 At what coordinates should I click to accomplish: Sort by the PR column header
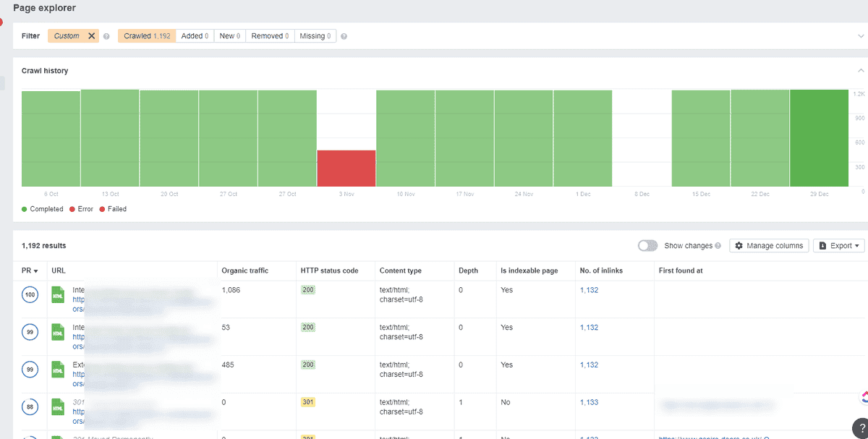click(30, 270)
